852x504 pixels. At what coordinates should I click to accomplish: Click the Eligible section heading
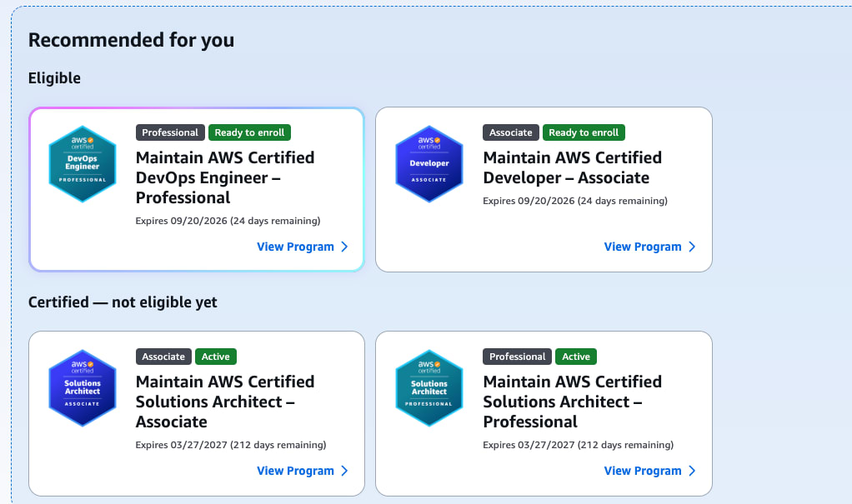pyautogui.click(x=54, y=78)
